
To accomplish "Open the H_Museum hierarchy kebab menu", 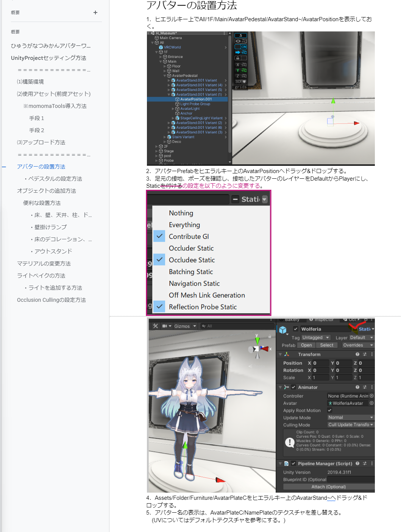I will (x=224, y=33).
